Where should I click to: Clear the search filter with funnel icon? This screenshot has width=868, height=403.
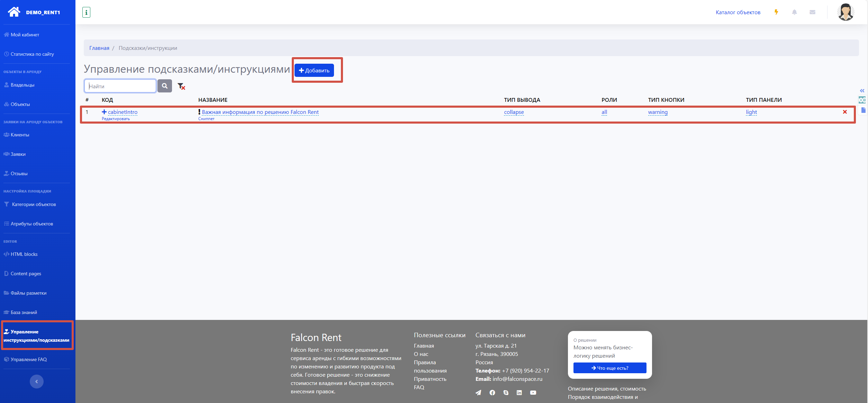(x=181, y=86)
